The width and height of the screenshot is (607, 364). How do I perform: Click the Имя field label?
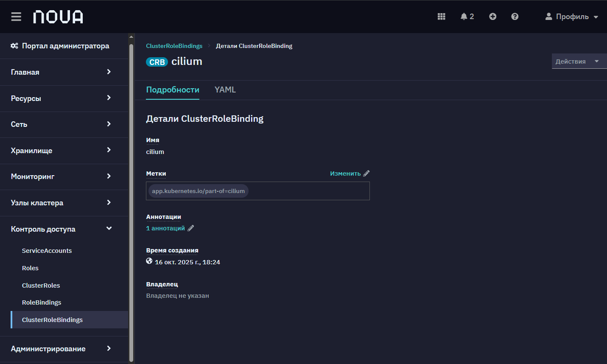tap(153, 140)
